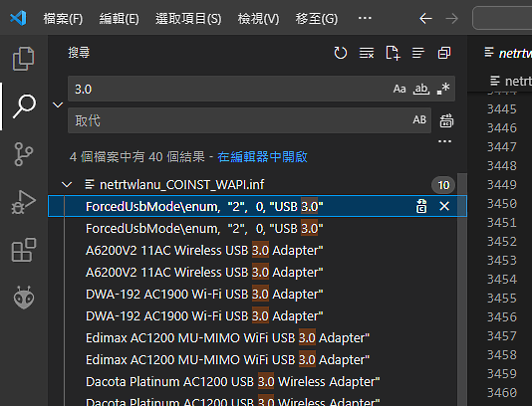Click the VS Code logo icon
The width and height of the screenshot is (532, 406).
18,18
